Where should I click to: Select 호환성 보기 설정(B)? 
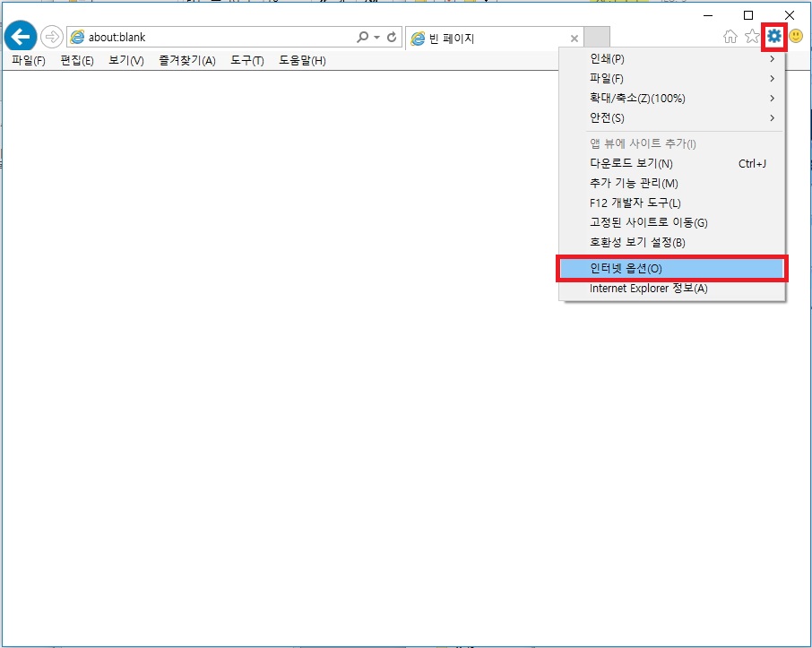[x=672, y=242]
